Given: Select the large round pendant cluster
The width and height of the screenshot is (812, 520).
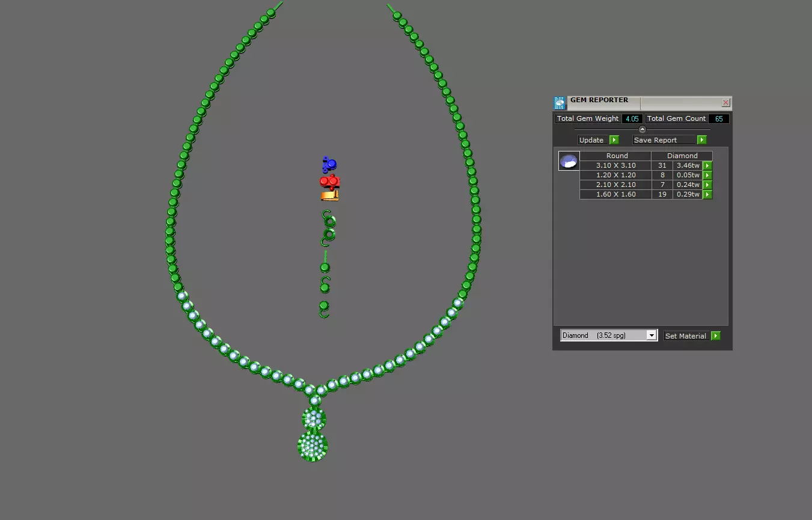Looking at the screenshot, I should point(313,446).
